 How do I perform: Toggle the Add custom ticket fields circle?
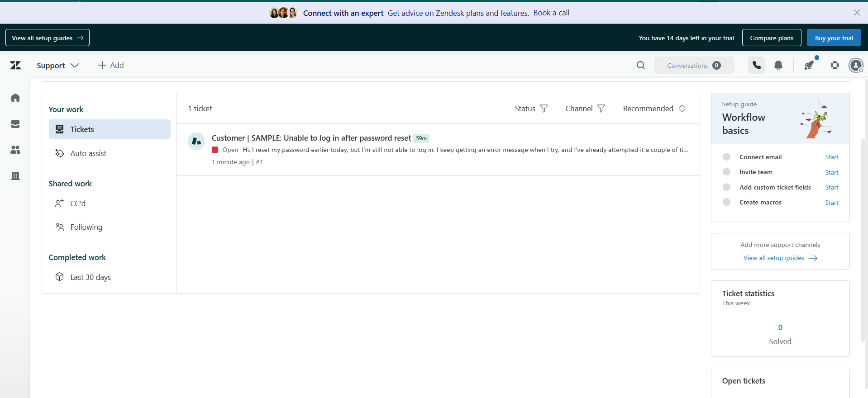click(x=727, y=187)
